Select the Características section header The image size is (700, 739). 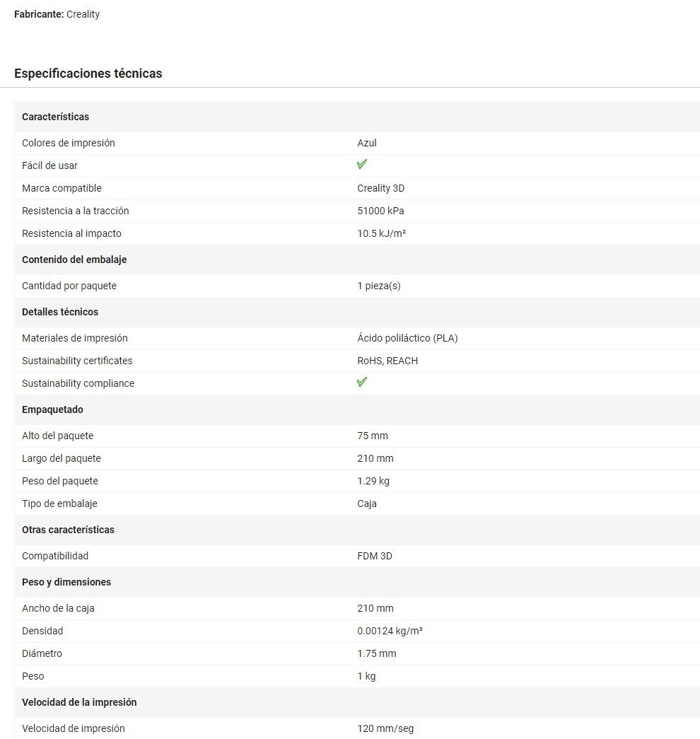(x=56, y=117)
